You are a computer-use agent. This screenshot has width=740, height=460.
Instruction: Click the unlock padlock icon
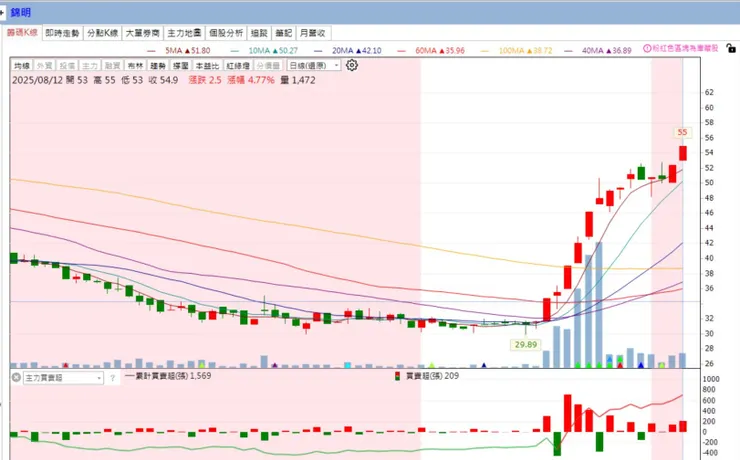pyautogui.click(x=731, y=48)
